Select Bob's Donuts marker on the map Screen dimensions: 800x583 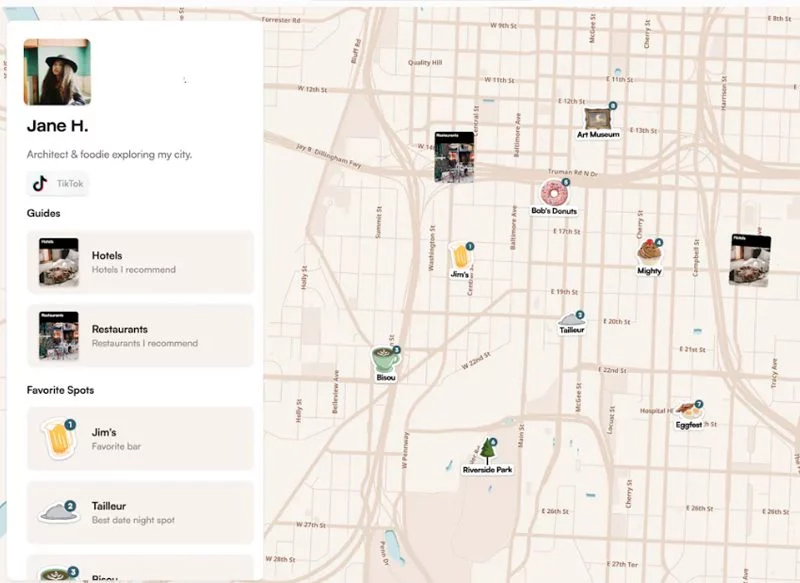(x=552, y=194)
